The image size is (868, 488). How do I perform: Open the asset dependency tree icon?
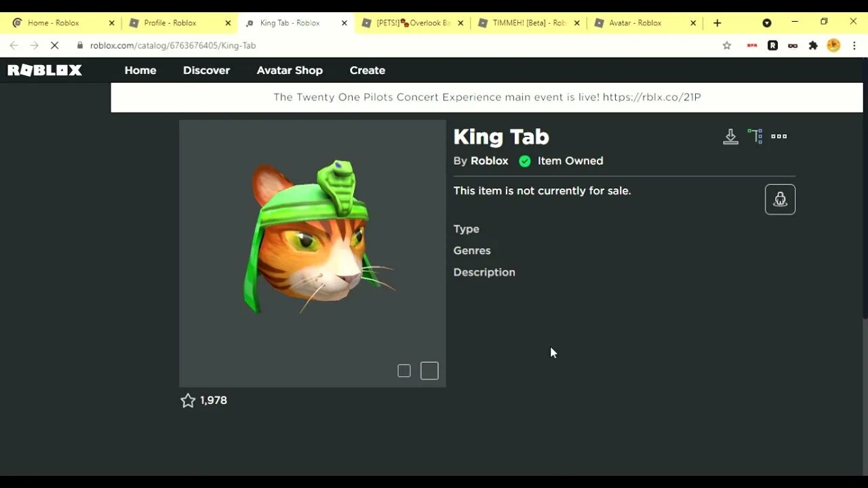click(755, 136)
